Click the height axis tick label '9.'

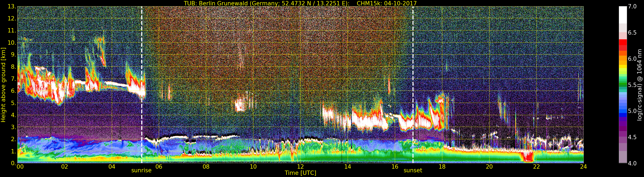14,55
